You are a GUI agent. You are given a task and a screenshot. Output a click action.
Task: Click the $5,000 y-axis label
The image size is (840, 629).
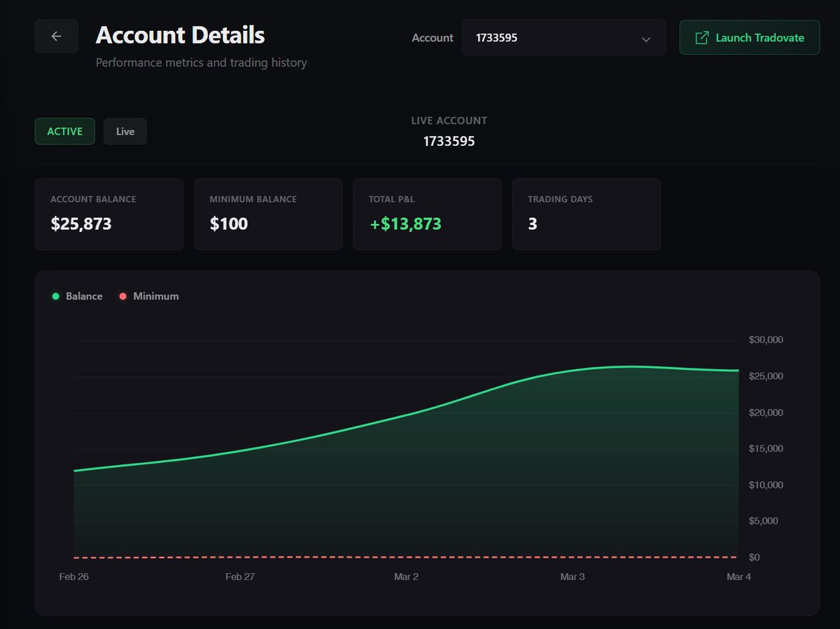pyautogui.click(x=763, y=521)
